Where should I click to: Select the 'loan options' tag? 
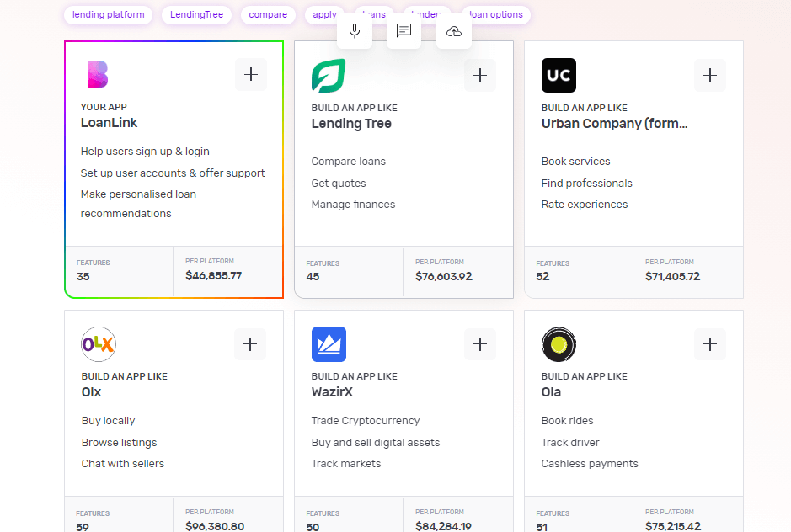point(496,14)
